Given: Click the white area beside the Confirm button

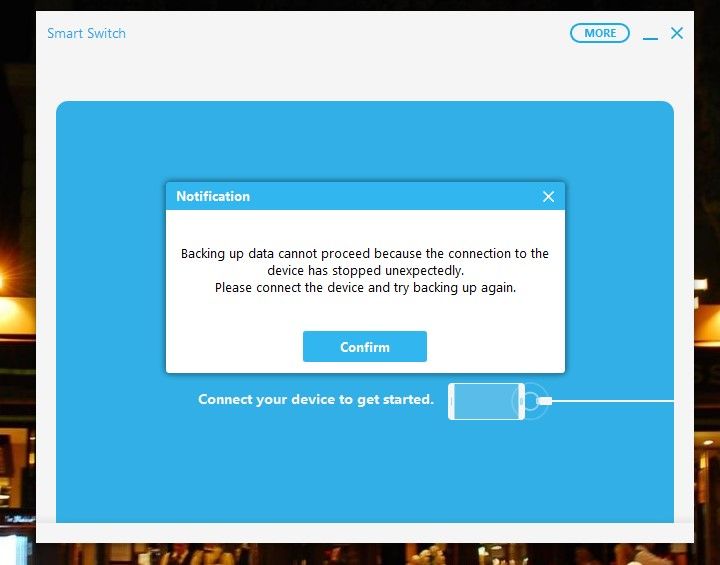Looking at the screenshot, I should pos(230,347).
